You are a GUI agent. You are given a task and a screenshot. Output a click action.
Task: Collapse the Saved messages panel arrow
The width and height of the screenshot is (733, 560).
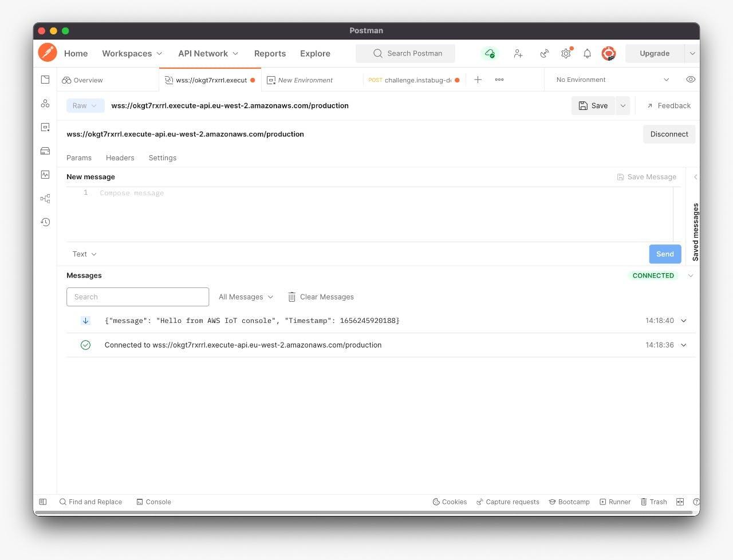tap(695, 177)
